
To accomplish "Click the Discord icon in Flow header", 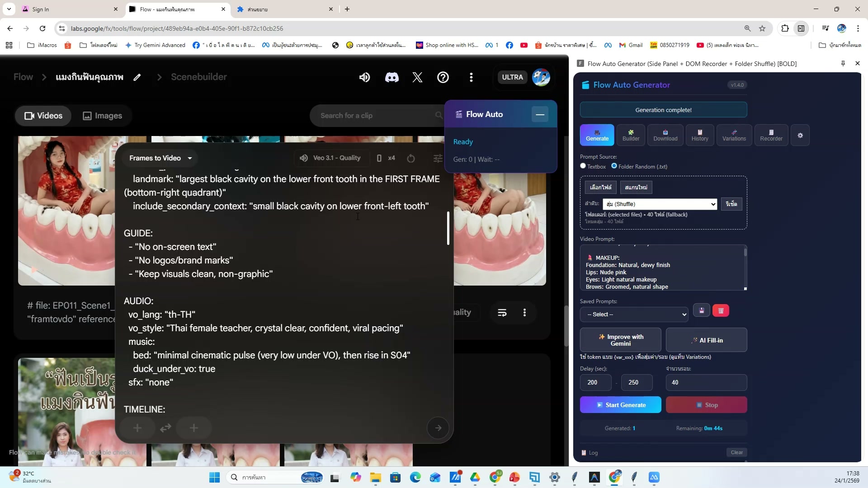I will point(392,77).
